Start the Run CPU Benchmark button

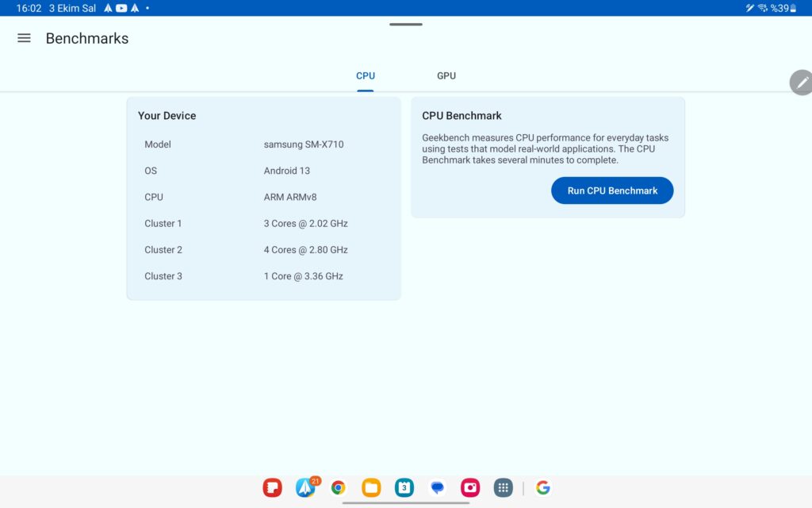[612, 190]
